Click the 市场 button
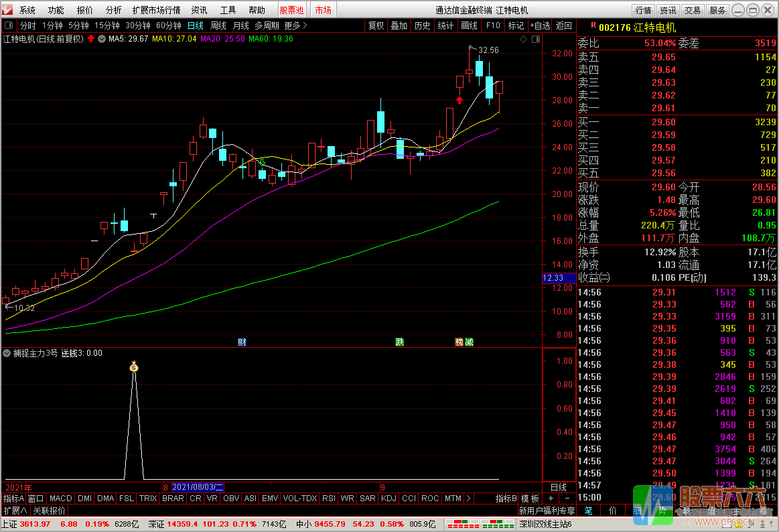Screen dimensions: 779x532 pos(324,10)
